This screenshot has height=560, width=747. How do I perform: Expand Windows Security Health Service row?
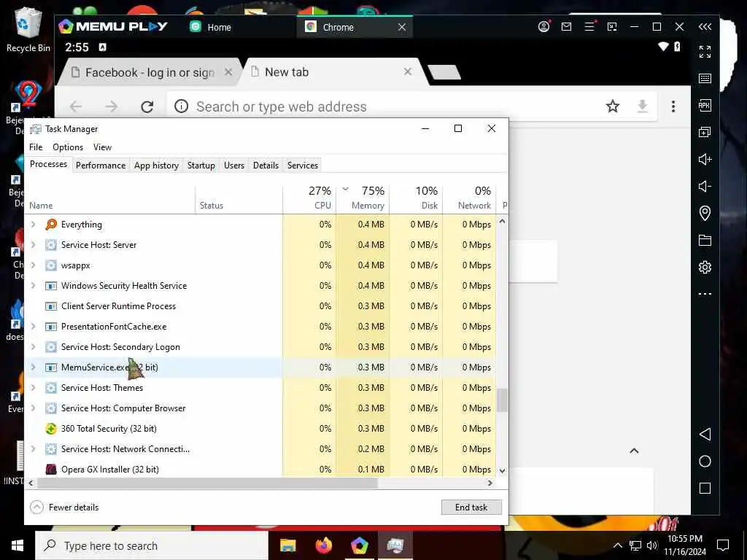[33, 286]
